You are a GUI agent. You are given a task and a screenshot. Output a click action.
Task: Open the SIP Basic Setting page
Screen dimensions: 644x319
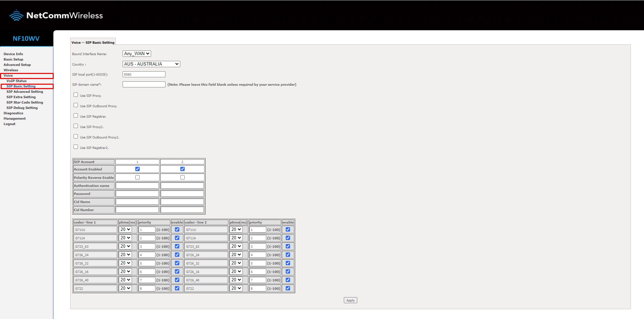pyautogui.click(x=21, y=86)
